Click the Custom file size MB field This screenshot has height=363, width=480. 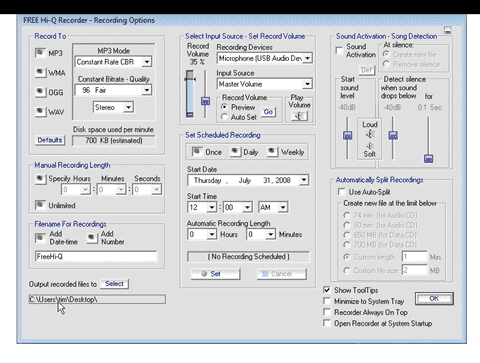[x=414, y=270]
